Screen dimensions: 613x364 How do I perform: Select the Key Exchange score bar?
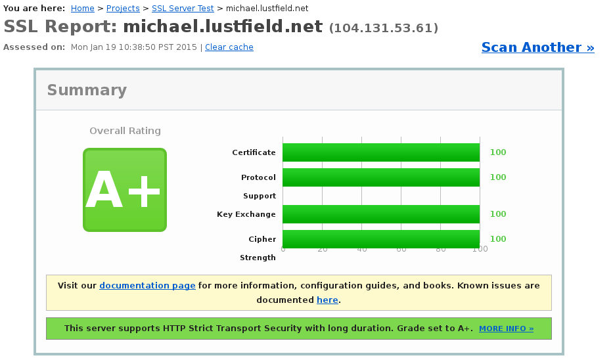[381, 214]
